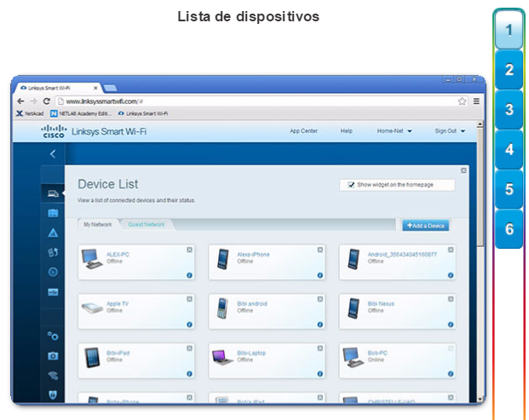Go back in the browser

(20, 101)
